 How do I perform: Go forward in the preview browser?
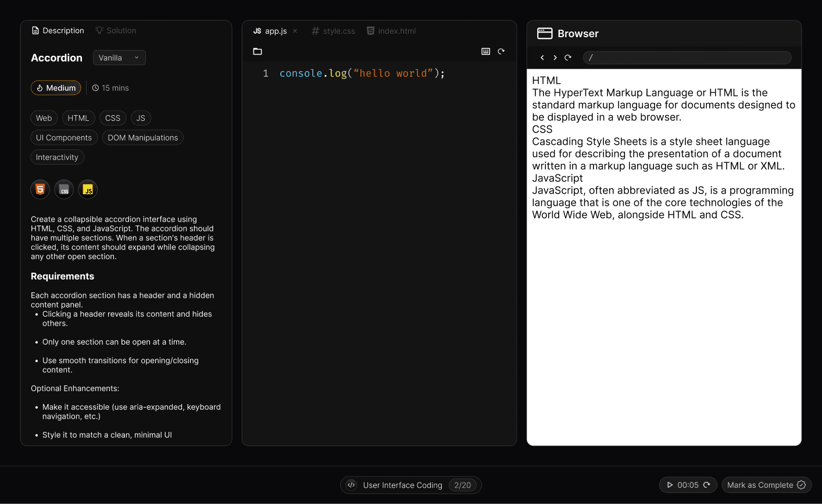point(555,58)
